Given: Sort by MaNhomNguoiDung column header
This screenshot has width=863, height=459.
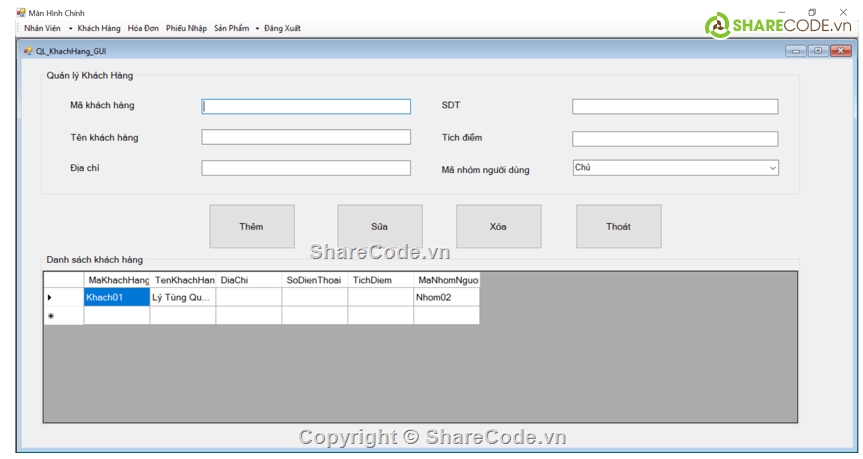Looking at the screenshot, I should [x=446, y=280].
